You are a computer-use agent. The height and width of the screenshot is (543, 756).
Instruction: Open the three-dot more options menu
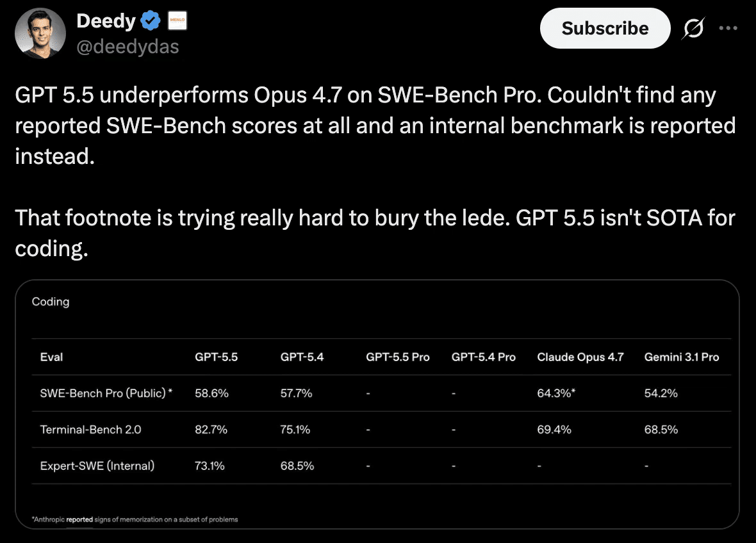click(728, 28)
